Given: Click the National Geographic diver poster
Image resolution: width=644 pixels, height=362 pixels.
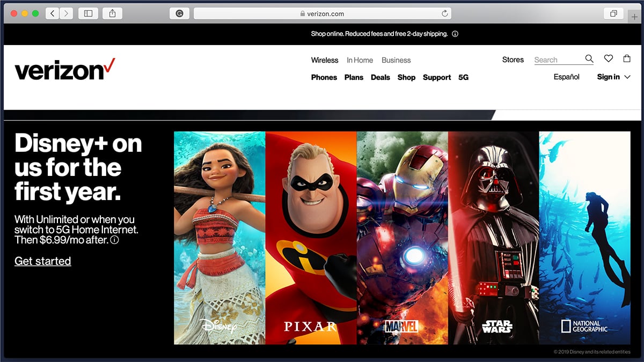Looking at the screenshot, I should (x=585, y=238).
